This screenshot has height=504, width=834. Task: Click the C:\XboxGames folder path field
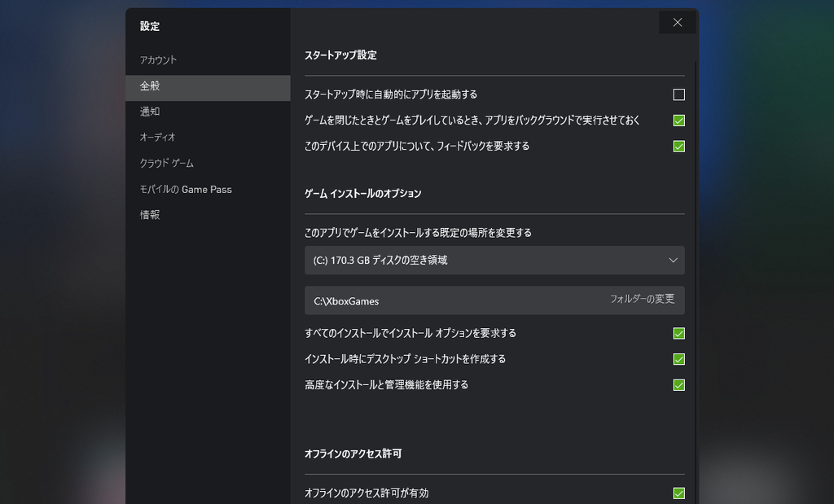[x=448, y=300]
